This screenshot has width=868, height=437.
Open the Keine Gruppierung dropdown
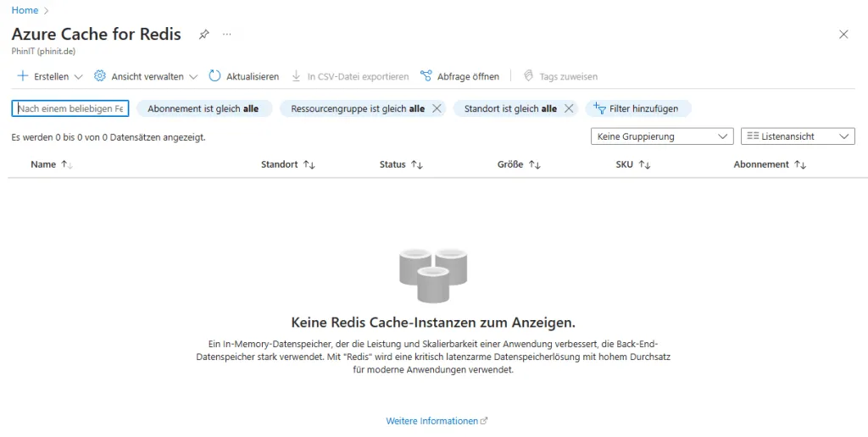tap(661, 136)
